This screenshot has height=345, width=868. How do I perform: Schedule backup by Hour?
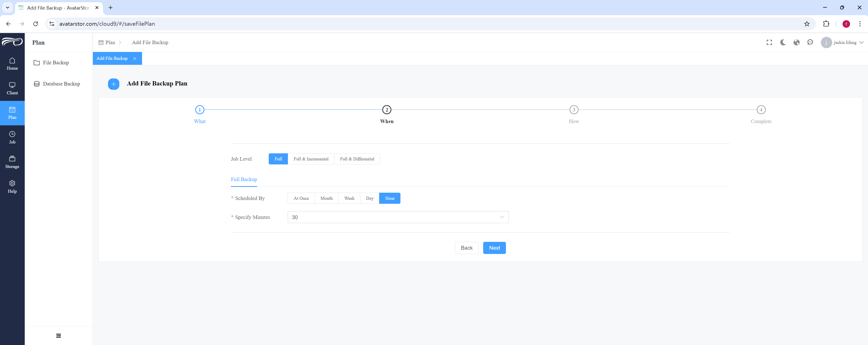click(x=390, y=198)
